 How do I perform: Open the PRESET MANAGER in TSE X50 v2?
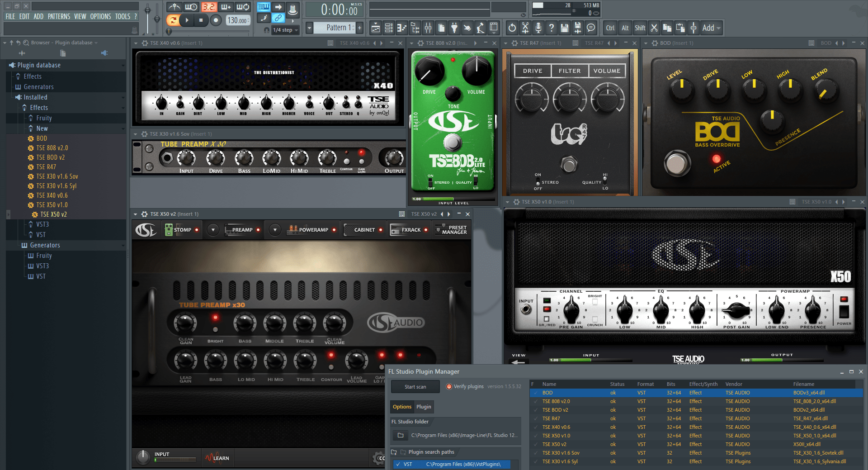click(x=451, y=230)
